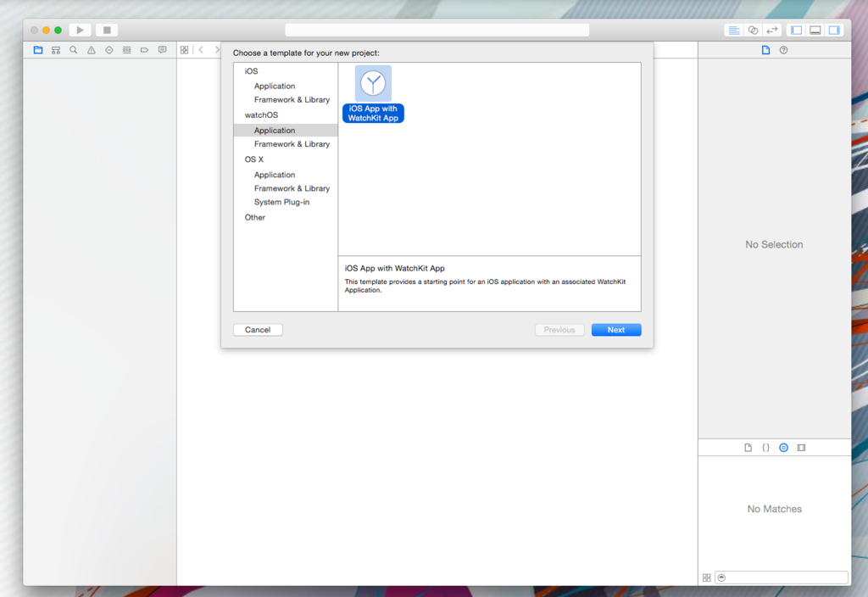Click the Next button
868x597 pixels.
pos(616,330)
